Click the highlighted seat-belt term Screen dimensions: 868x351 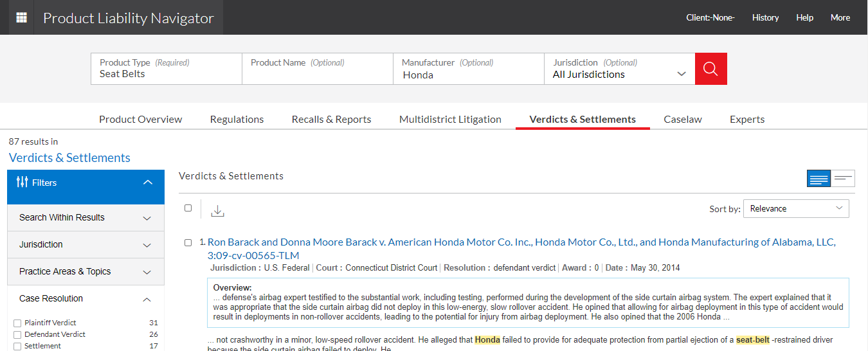(x=753, y=340)
